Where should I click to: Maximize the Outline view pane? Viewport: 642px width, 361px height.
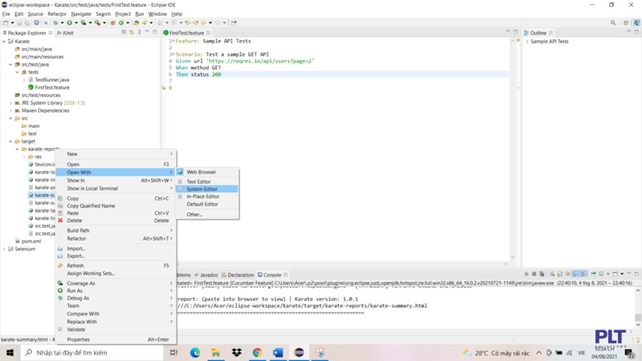click(x=637, y=32)
